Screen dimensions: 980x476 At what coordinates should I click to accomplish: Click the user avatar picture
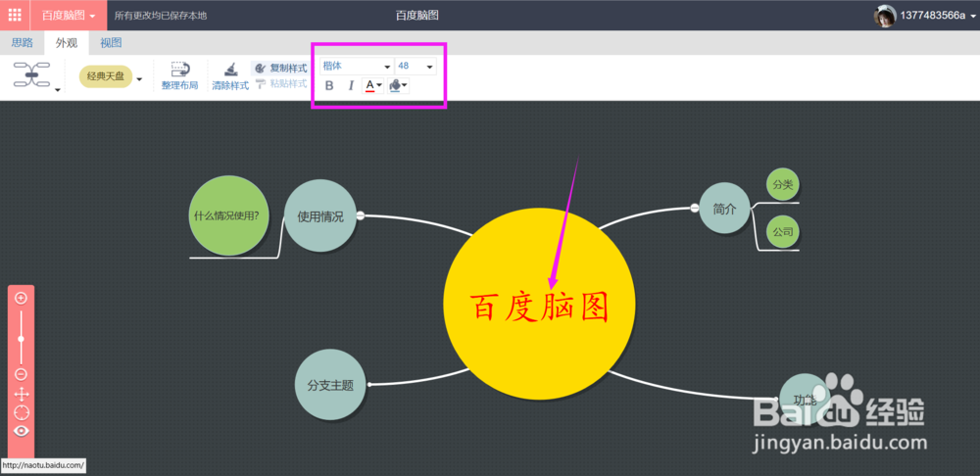[884, 16]
